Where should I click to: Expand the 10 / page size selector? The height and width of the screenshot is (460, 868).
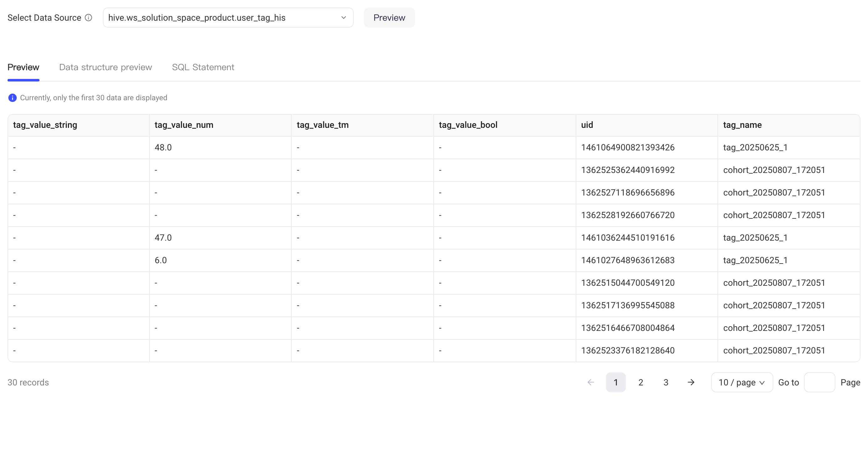[742, 382]
